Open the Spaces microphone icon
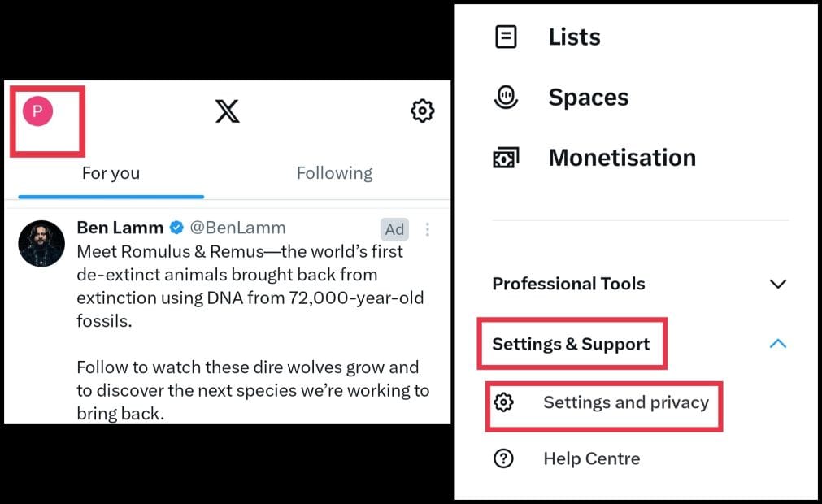 coord(506,98)
